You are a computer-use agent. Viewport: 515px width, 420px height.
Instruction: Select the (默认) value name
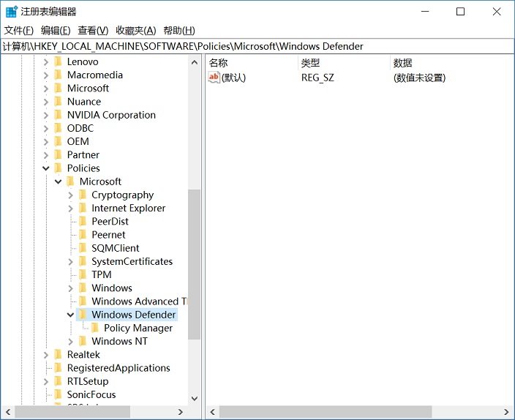(233, 78)
